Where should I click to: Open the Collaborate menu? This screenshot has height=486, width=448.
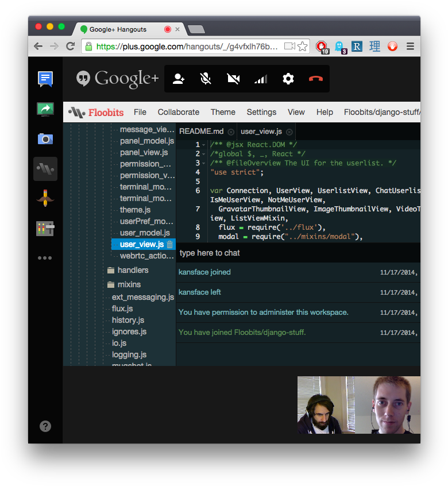tap(179, 112)
